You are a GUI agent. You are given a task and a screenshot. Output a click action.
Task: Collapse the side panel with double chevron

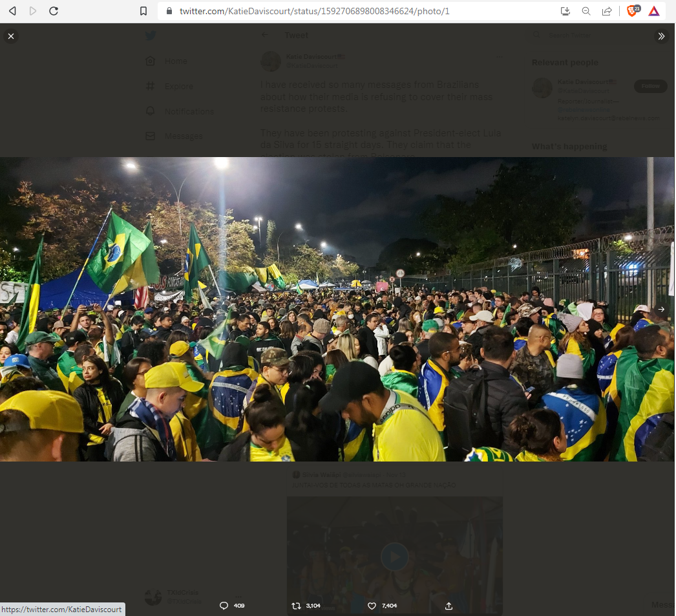[x=661, y=36]
